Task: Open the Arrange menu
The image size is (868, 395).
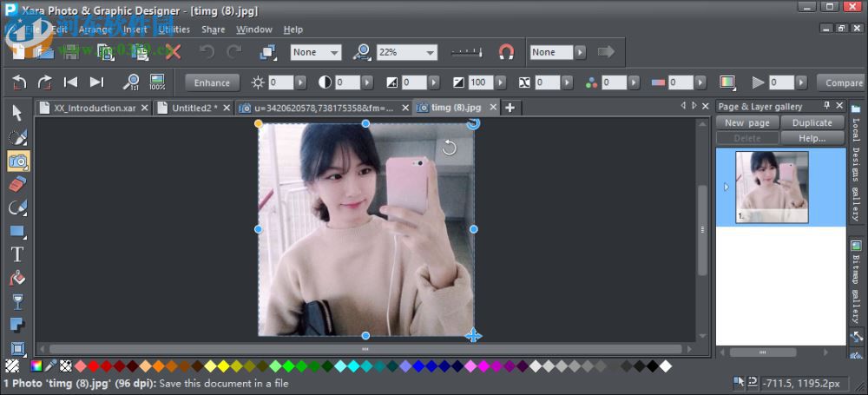Action: tap(95, 30)
